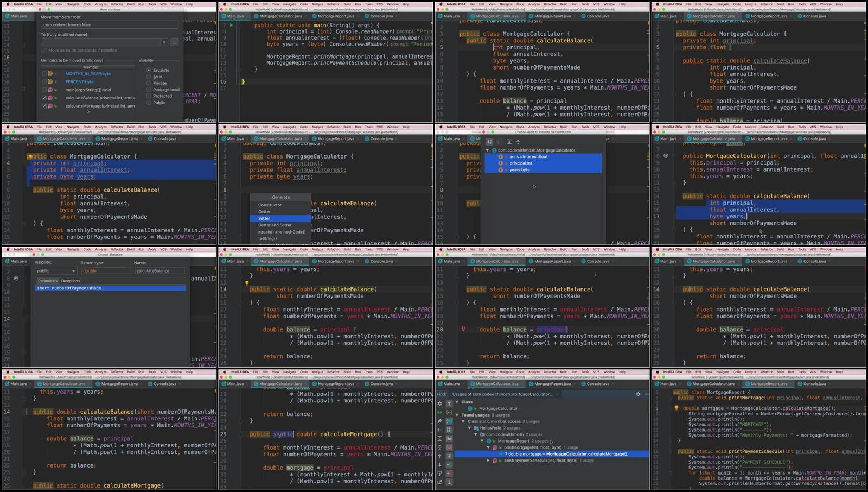Collapse the HelloWorld 2 usages node

coord(469,428)
